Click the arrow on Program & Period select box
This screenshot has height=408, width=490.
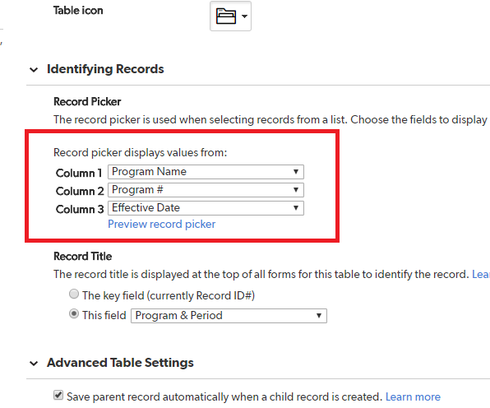[319, 316]
